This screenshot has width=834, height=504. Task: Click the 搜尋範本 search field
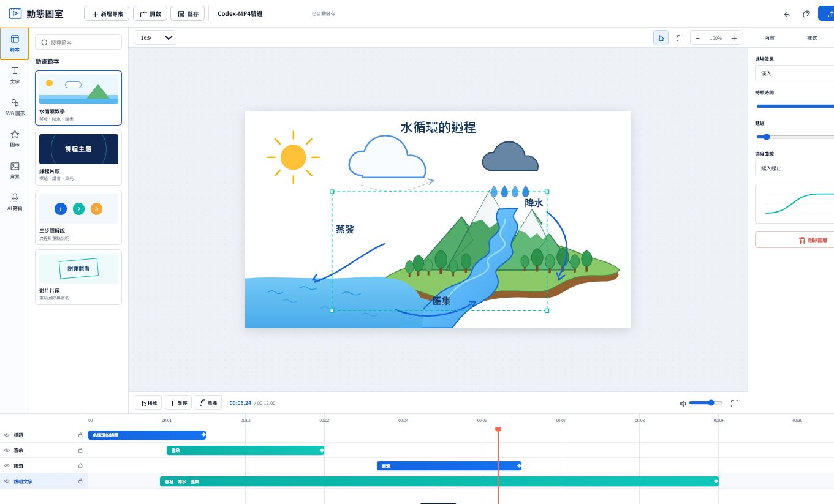[x=78, y=42]
